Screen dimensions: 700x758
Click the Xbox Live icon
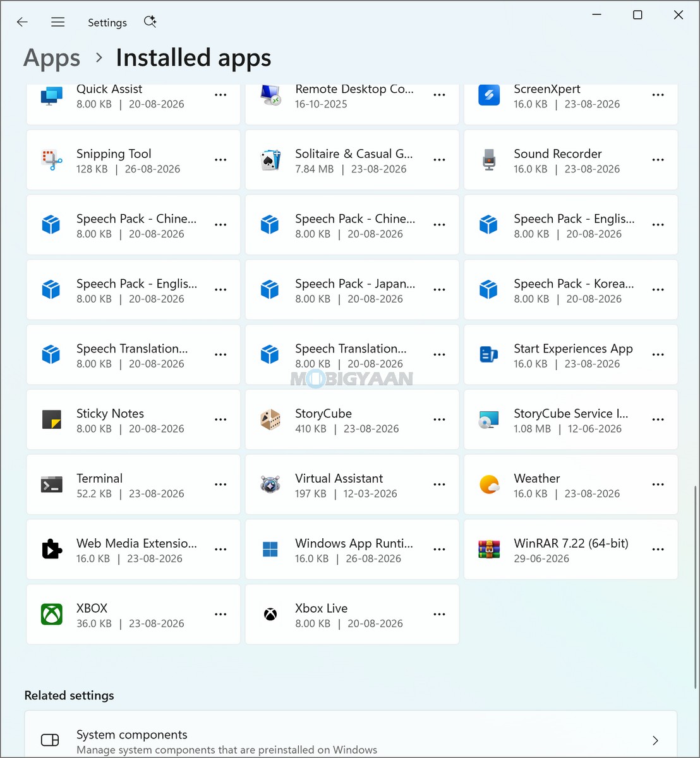[x=270, y=615]
